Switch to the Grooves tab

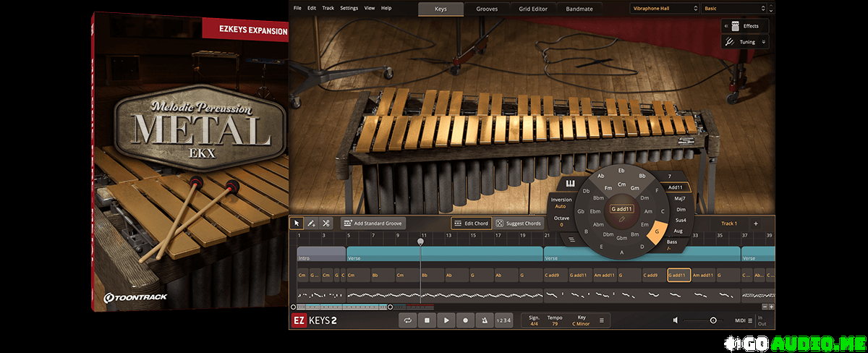(x=487, y=9)
